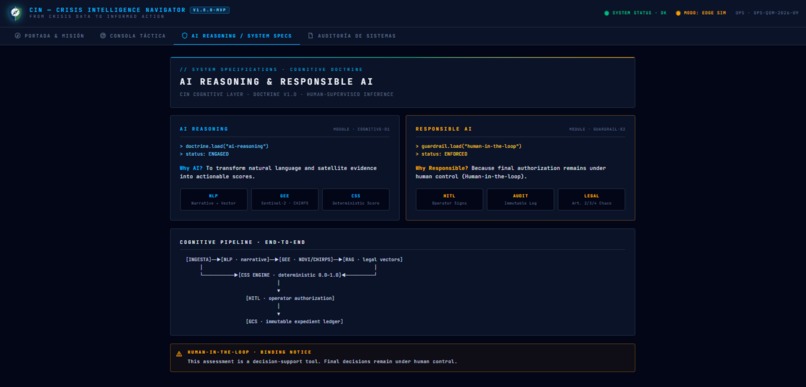806x387 pixels.
Task: Click the Portada & Misión tab icon
Action: click(17, 36)
